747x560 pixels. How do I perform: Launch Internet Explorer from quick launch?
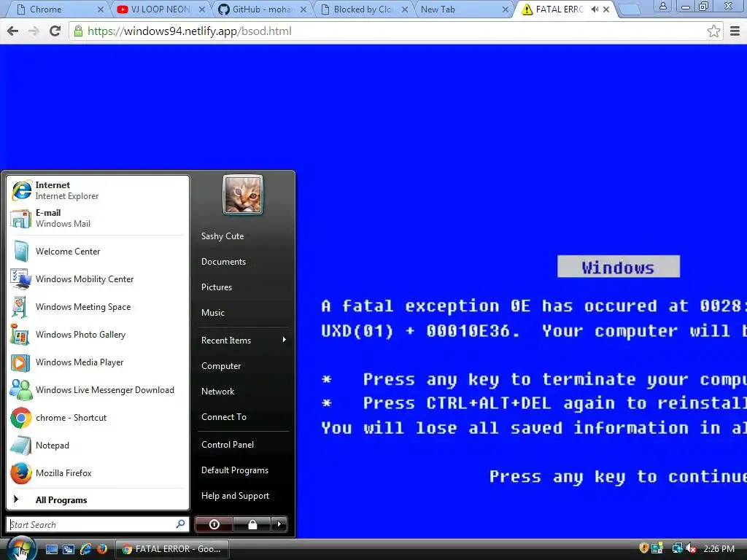tap(86, 548)
